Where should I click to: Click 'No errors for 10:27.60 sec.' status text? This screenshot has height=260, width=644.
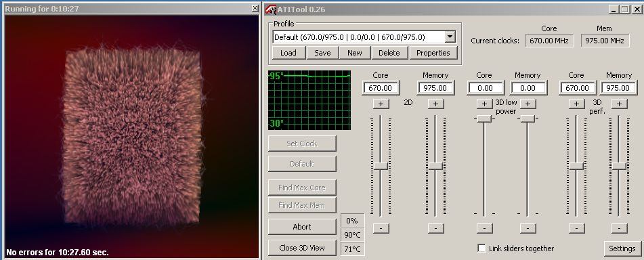pos(58,253)
